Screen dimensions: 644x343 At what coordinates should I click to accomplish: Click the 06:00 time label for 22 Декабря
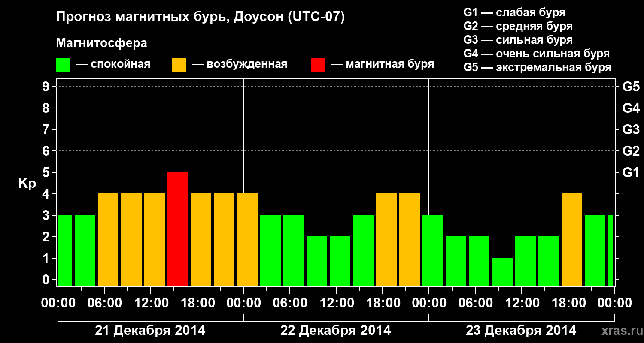(x=290, y=303)
